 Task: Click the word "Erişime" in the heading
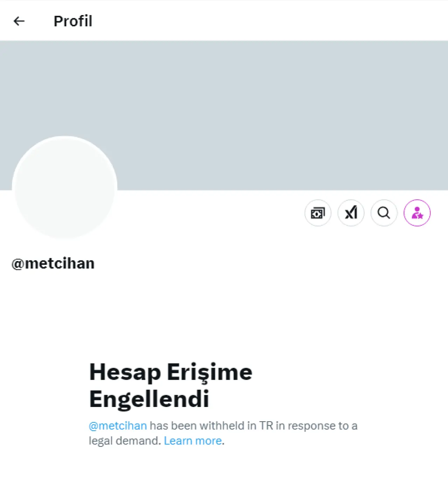point(209,372)
